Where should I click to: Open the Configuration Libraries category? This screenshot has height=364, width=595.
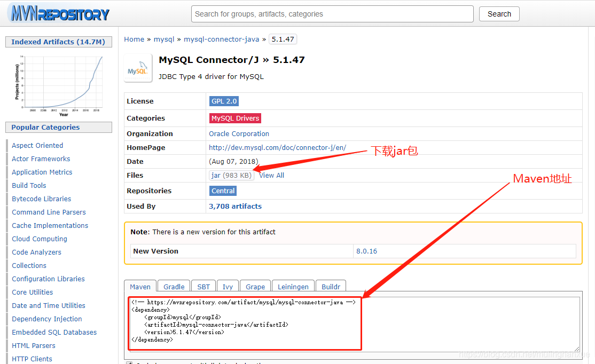click(48, 279)
